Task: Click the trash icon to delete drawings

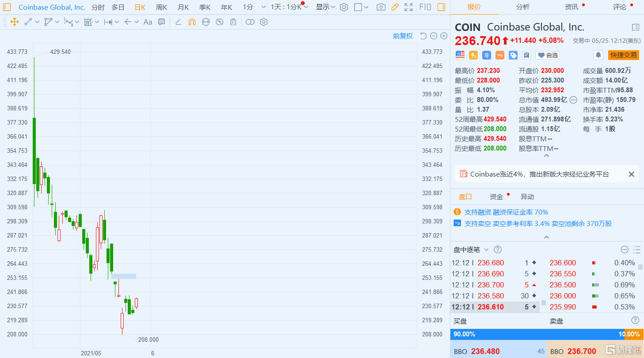Action: [233, 22]
